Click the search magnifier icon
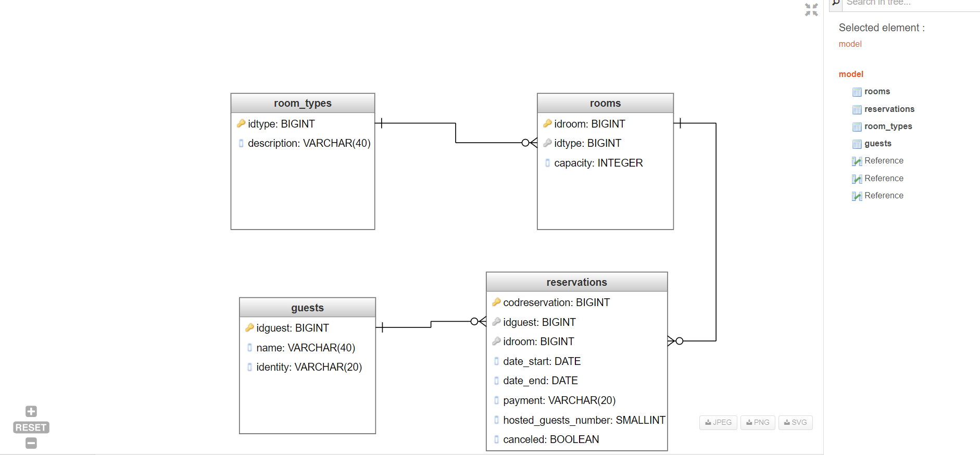The image size is (980, 455). 836,3
